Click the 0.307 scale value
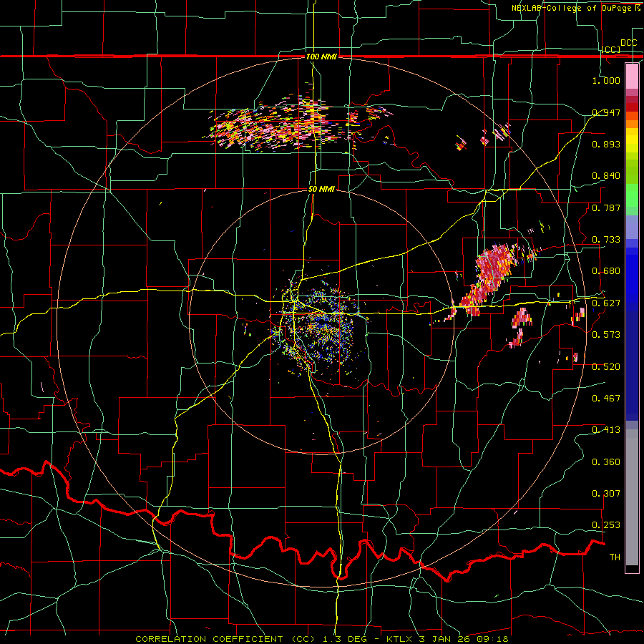 pyautogui.click(x=606, y=494)
